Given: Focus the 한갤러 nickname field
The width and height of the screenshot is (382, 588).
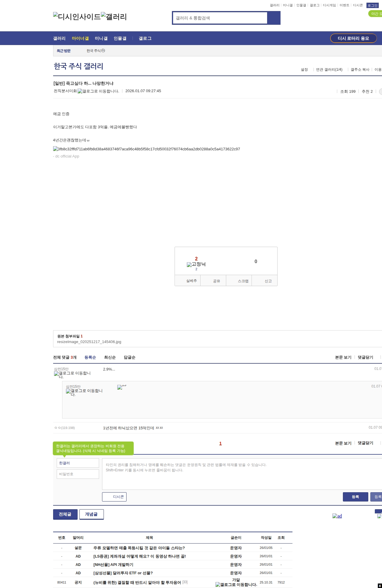Looking at the screenshot, I should 78,463.
